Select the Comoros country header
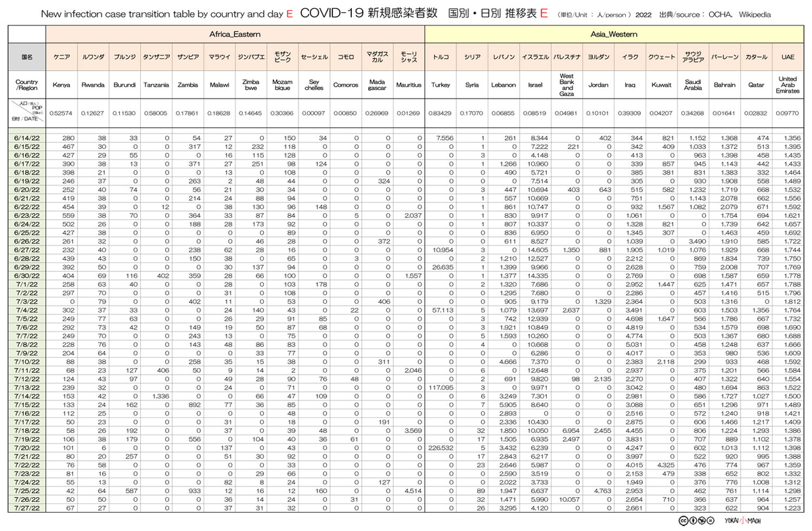This screenshot has height=531, width=812. [346, 85]
